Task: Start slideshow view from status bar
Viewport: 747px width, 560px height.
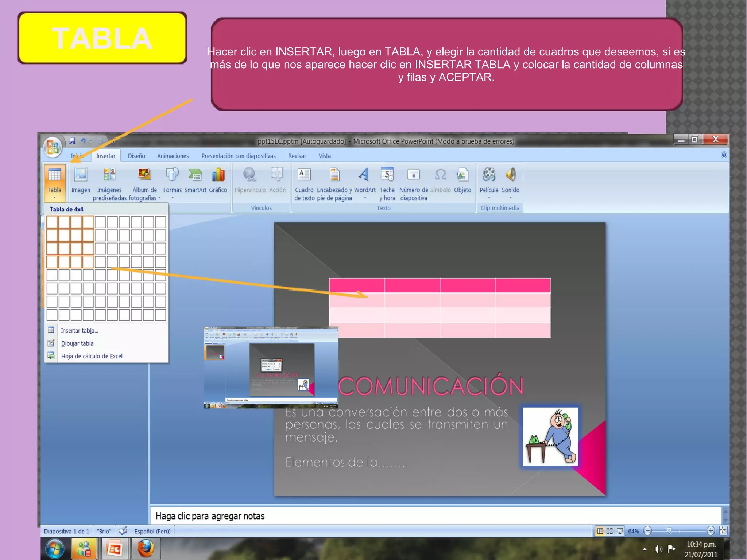Action: click(620, 531)
